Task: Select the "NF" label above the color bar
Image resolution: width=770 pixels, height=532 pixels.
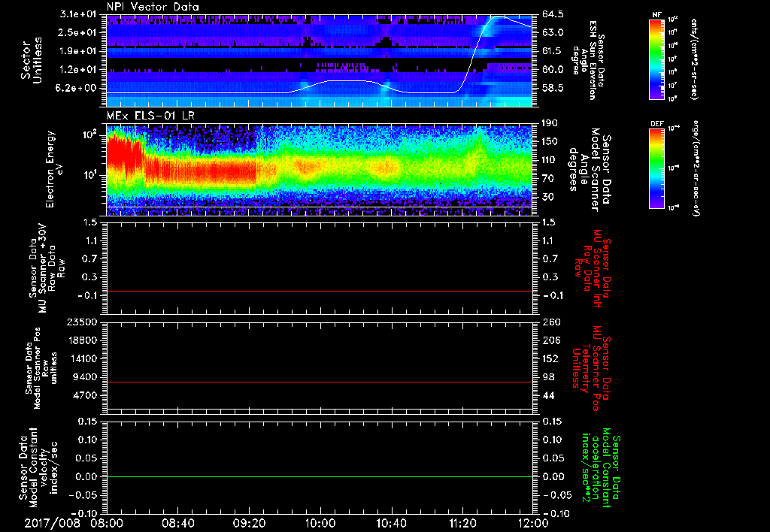Action: coord(656,15)
